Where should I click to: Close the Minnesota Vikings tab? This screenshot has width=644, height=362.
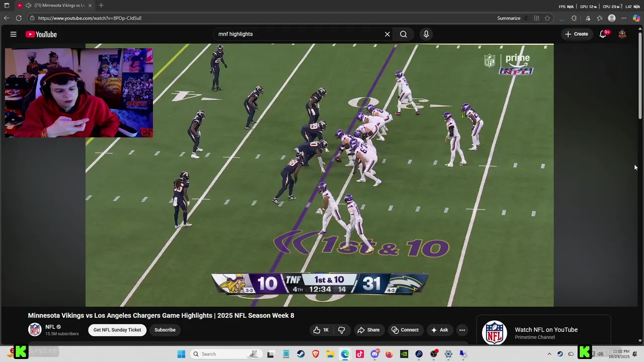coord(91,6)
